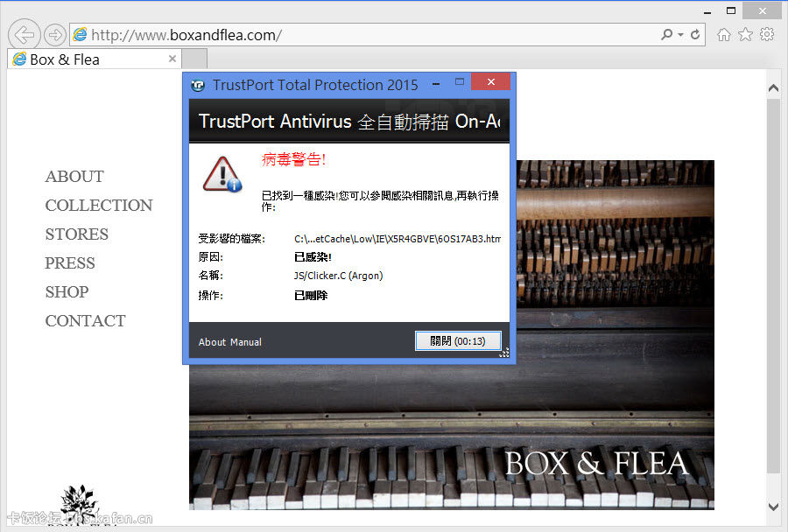Expand the address bar dropdown arrow

[681, 35]
